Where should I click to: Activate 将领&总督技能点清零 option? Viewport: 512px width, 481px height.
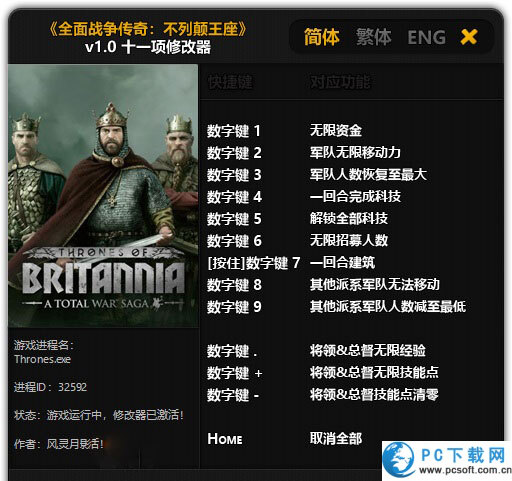point(374,395)
